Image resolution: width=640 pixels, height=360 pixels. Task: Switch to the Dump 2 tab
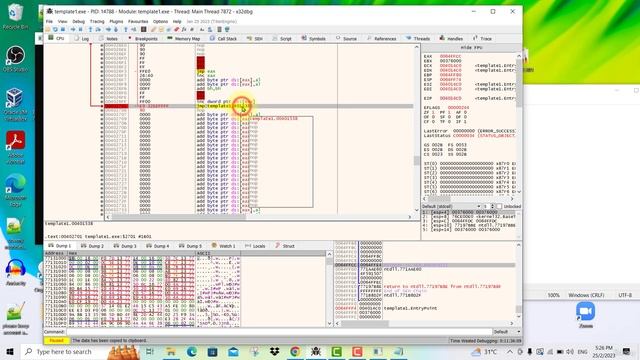pyautogui.click(x=92, y=246)
